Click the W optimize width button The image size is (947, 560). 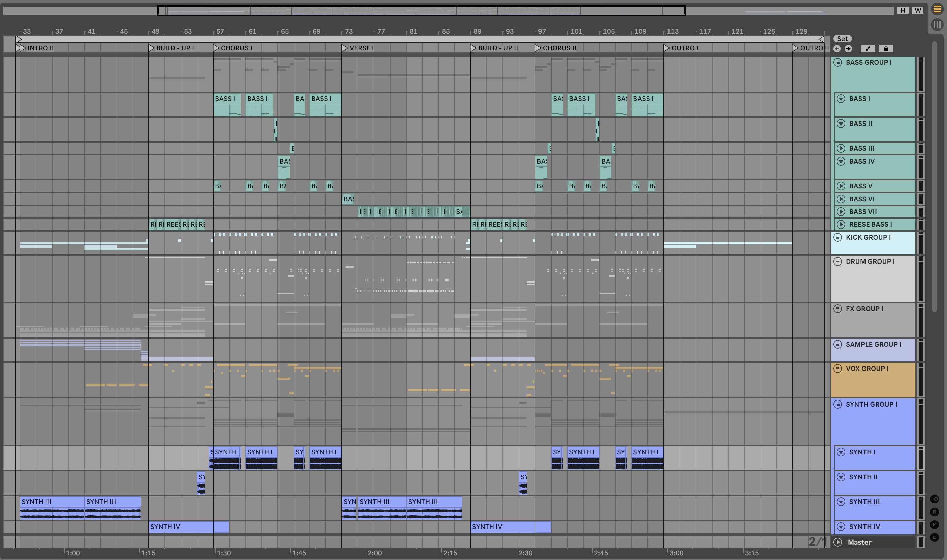(918, 10)
